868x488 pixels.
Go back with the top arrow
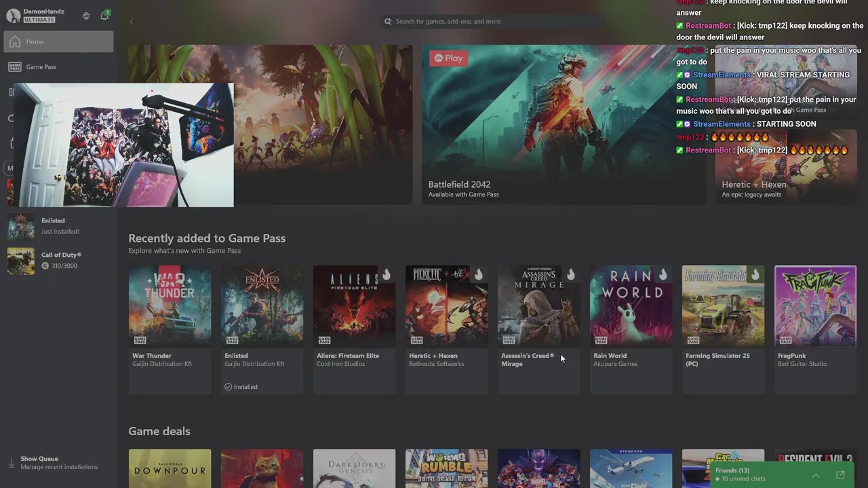132,22
